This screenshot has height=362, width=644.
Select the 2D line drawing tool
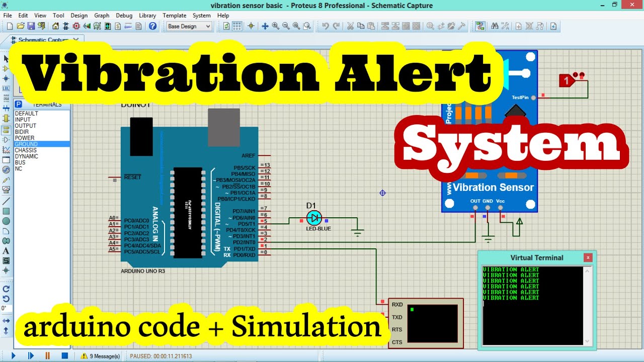(x=6, y=201)
